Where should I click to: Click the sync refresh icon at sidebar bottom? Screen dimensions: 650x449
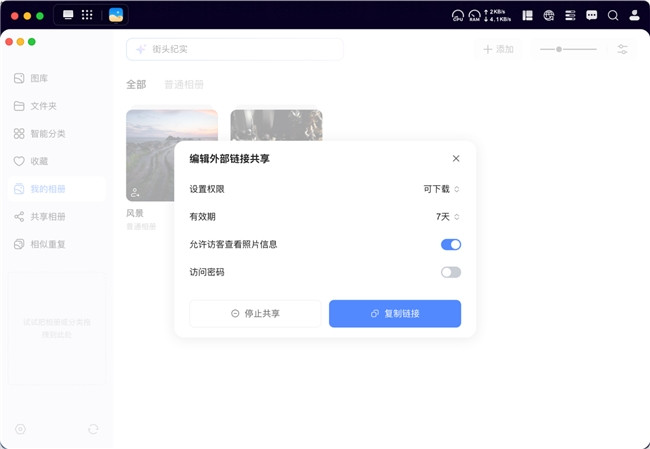(x=93, y=429)
